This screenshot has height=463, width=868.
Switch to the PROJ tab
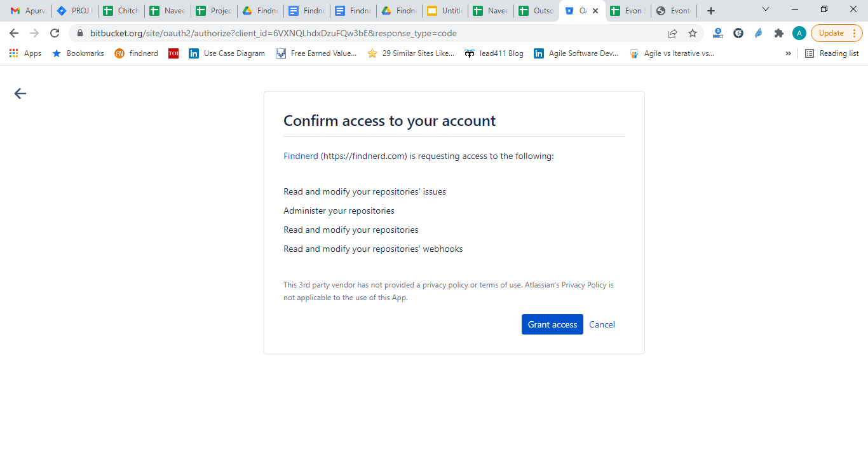(x=74, y=11)
